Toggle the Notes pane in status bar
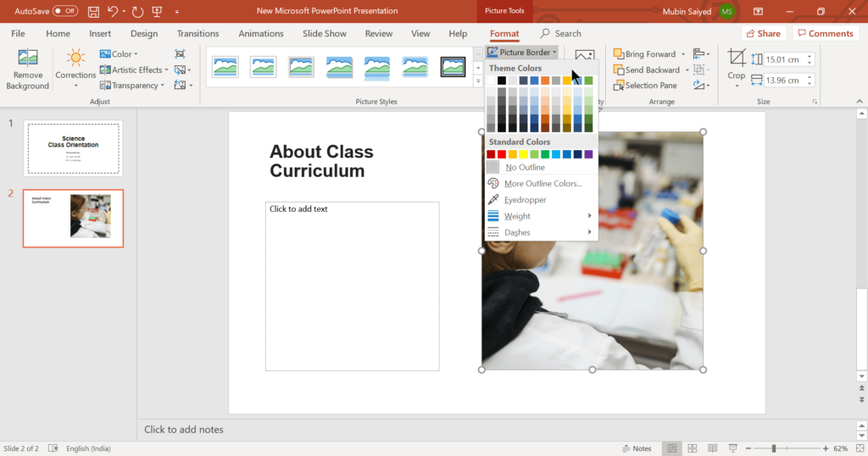Image resolution: width=868 pixels, height=456 pixels. pyautogui.click(x=636, y=448)
